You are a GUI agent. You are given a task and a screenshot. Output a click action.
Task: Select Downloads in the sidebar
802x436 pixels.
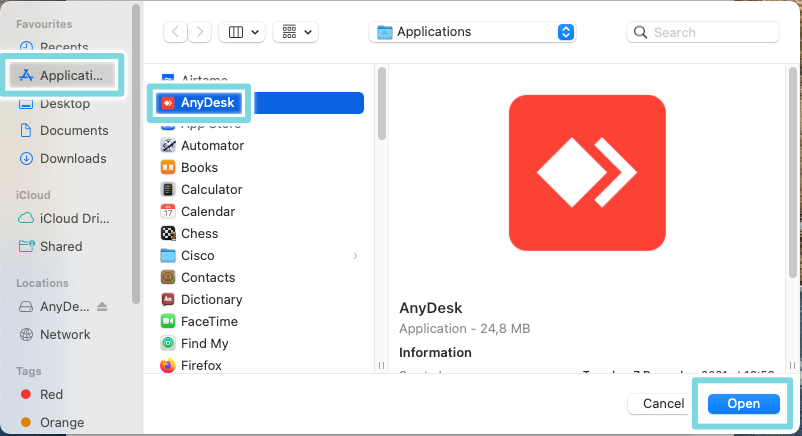point(63,159)
